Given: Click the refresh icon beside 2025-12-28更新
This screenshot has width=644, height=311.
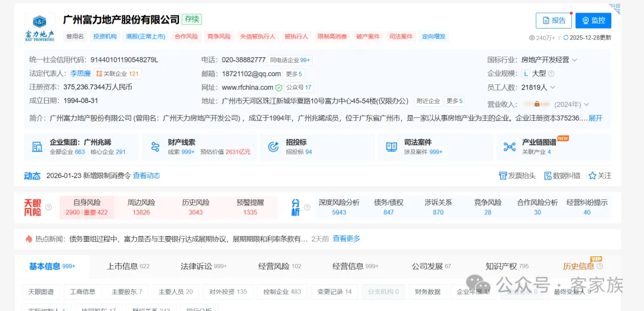Looking at the screenshot, I should pos(566,38).
